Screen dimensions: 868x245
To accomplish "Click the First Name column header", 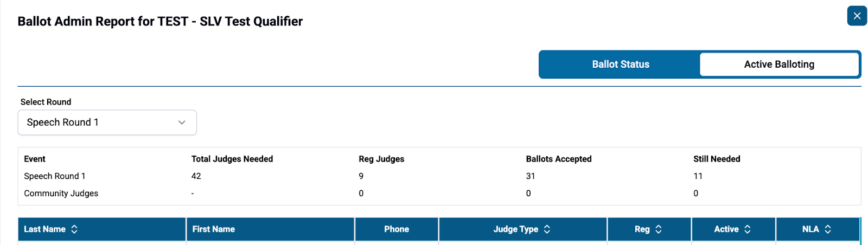I will point(214,229).
